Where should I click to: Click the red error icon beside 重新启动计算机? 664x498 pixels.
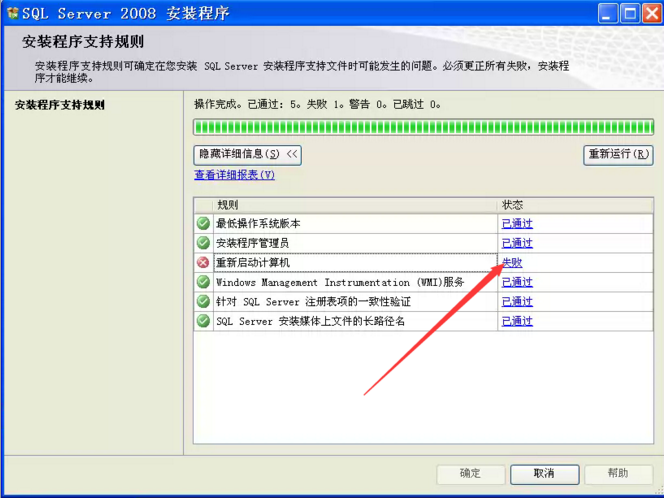coord(203,263)
